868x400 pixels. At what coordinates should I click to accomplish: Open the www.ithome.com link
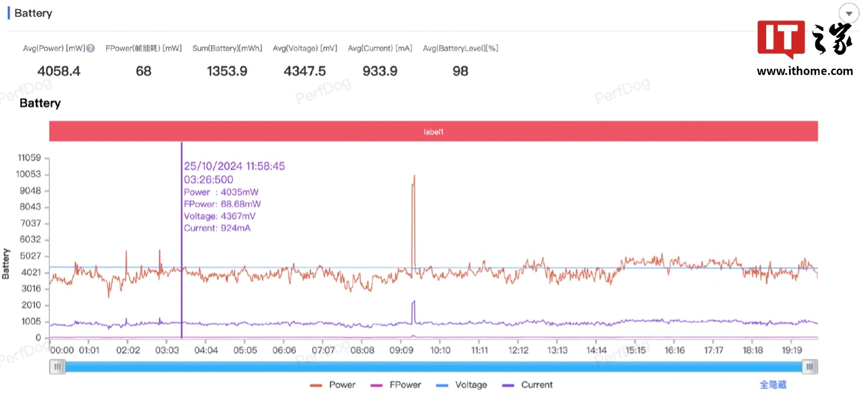pyautogui.click(x=805, y=71)
